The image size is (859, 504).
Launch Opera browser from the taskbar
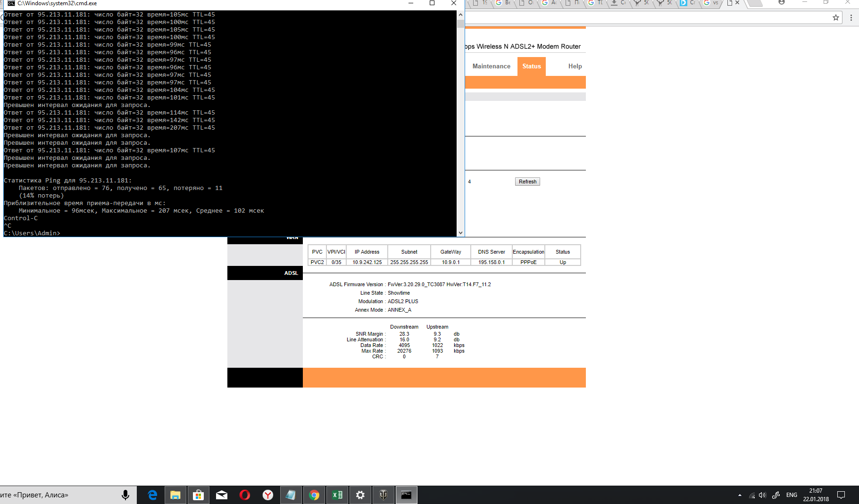245,495
